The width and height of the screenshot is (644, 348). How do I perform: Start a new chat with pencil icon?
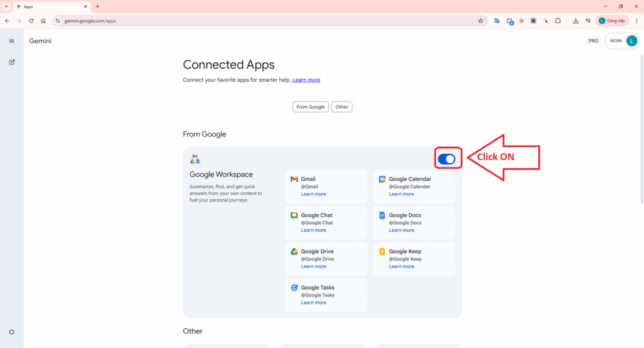click(x=11, y=62)
